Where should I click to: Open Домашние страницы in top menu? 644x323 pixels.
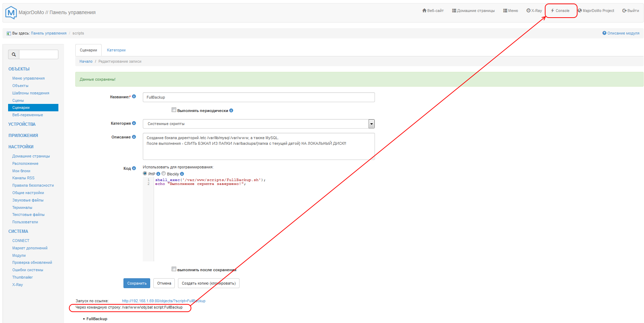473,11
